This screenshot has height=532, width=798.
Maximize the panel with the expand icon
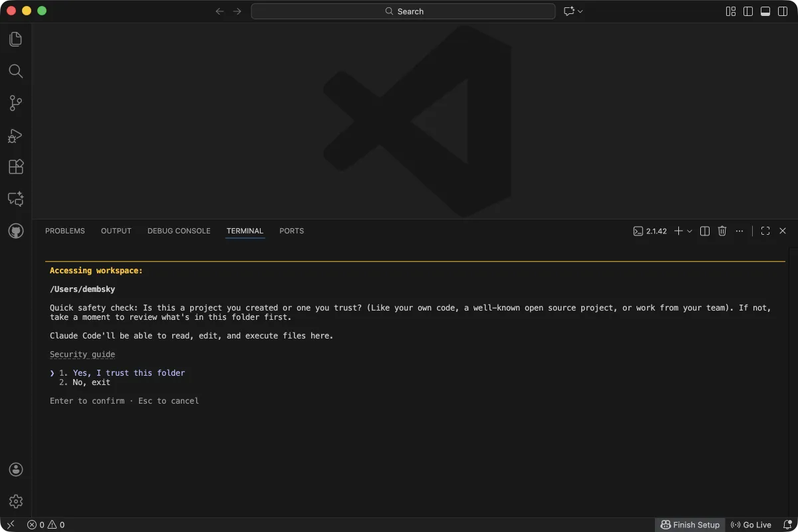click(x=765, y=231)
